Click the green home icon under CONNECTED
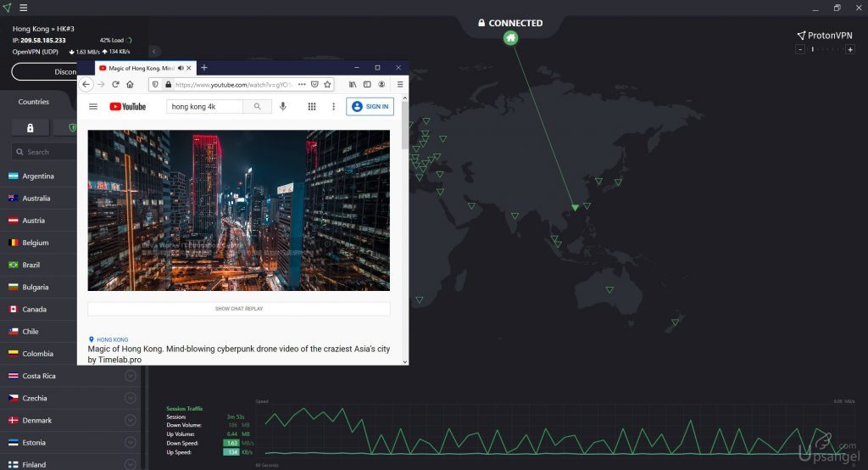The height and width of the screenshot is (470, 868). point(510,38)
